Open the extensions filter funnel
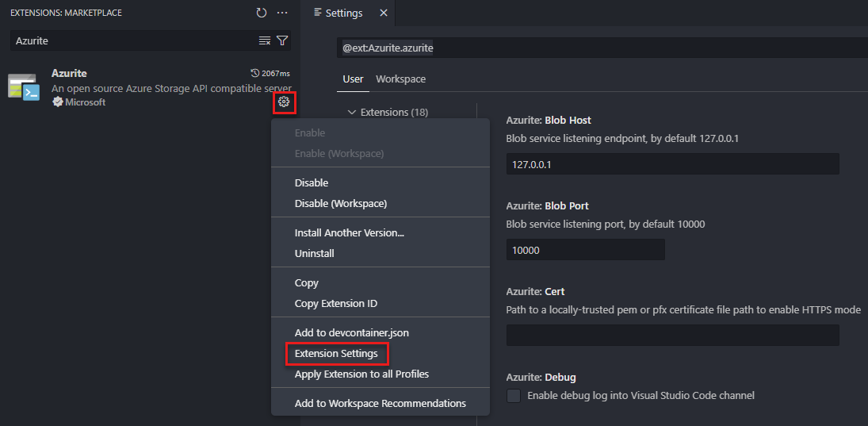Screen dimensions: 868x426 [x=282, y=40]
